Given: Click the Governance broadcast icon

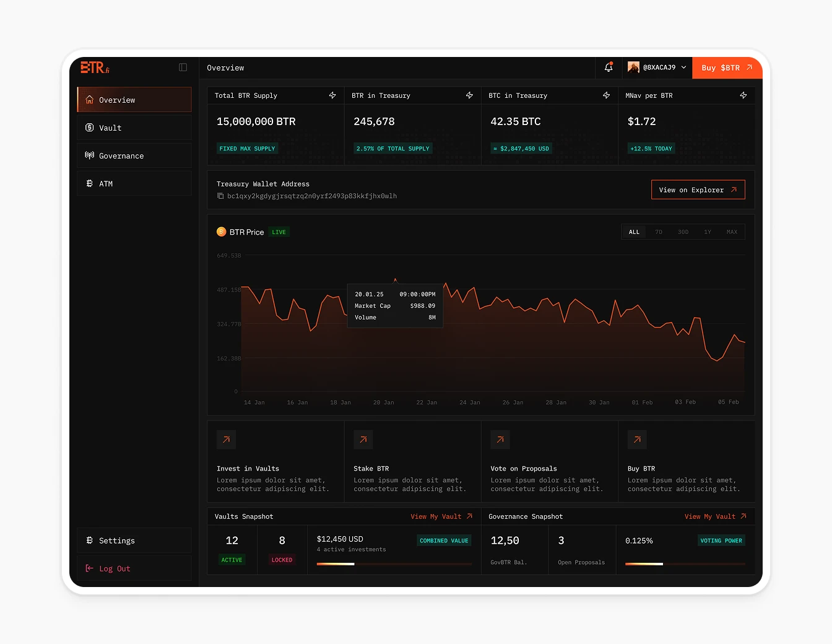Looking at the screenshot, I should [89, 155].
